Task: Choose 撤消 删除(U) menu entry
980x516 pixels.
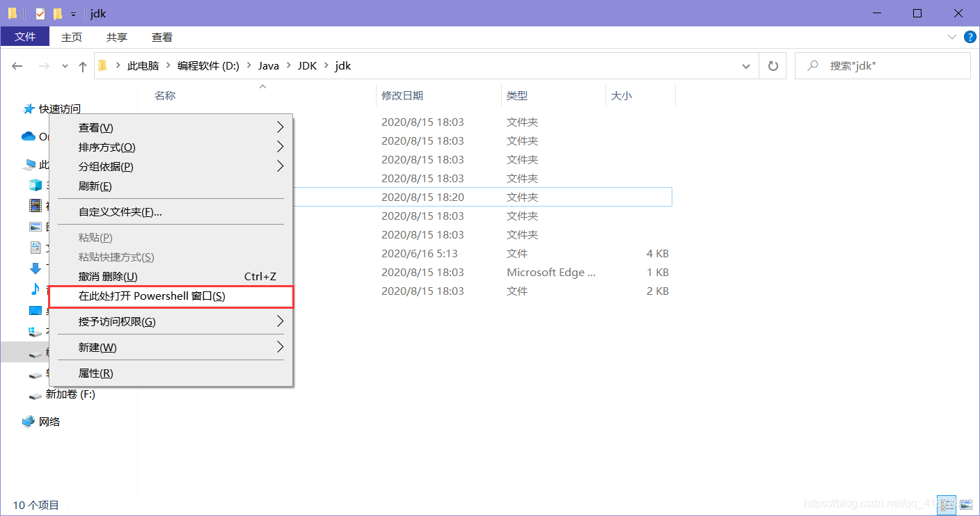Action: [171, 277]
